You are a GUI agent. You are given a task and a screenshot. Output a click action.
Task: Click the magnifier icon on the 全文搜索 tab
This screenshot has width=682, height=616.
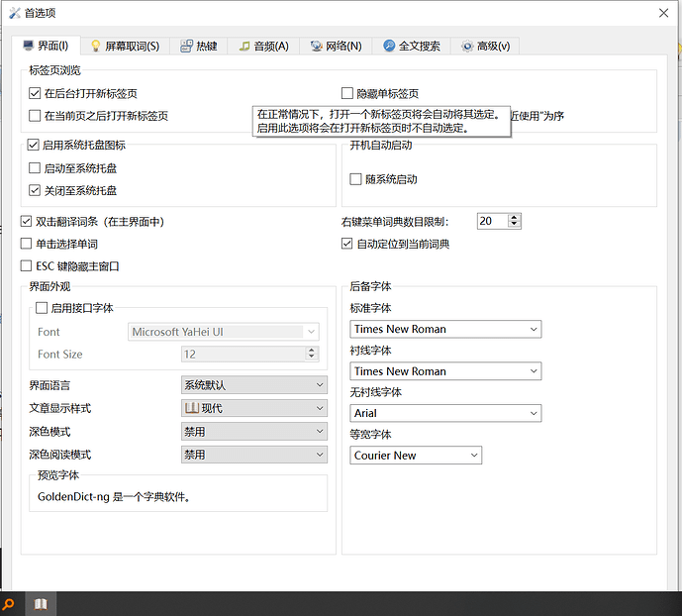pyautogui.click(x=389, y=46)
